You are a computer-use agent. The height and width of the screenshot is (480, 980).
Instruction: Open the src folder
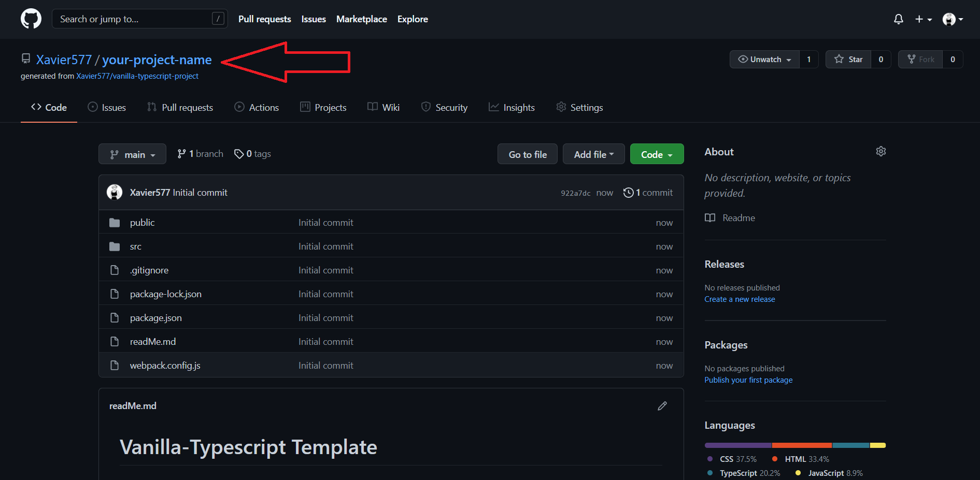pos(136,246)
